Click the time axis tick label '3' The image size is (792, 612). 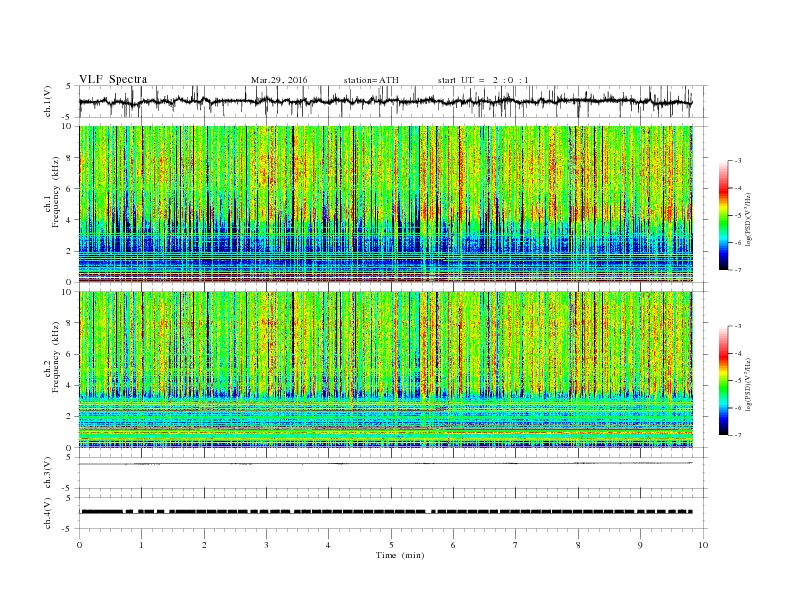[266, 545]
